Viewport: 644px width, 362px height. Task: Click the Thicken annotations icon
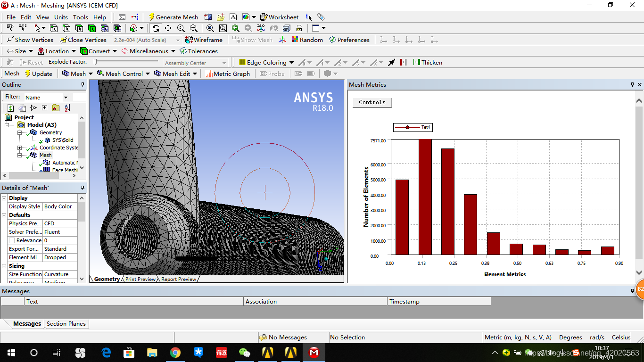tap(427, 62)
